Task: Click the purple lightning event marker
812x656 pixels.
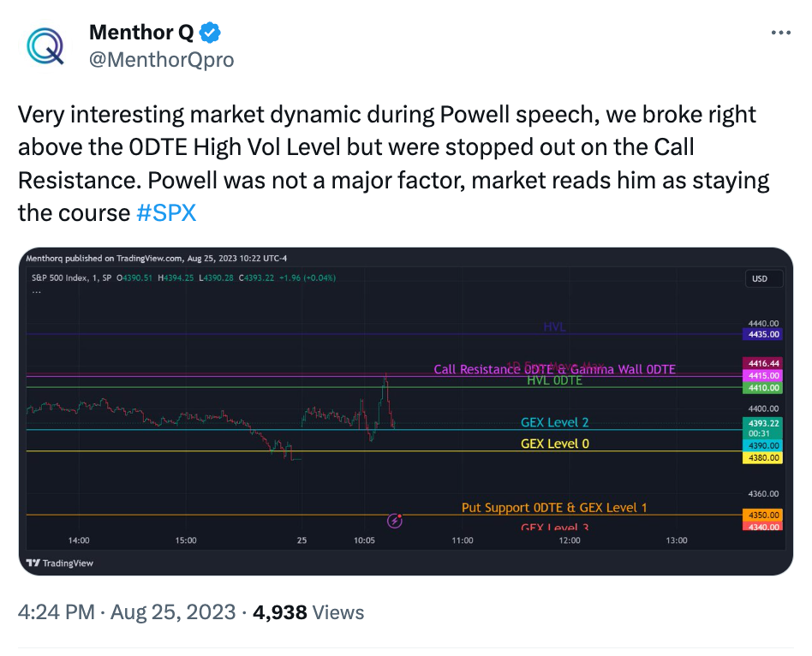Action: pyautogui.click(x=395, y=521)
